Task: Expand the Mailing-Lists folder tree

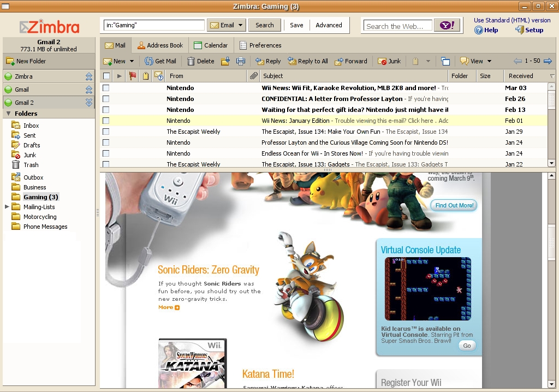Action: click(7, 207)
